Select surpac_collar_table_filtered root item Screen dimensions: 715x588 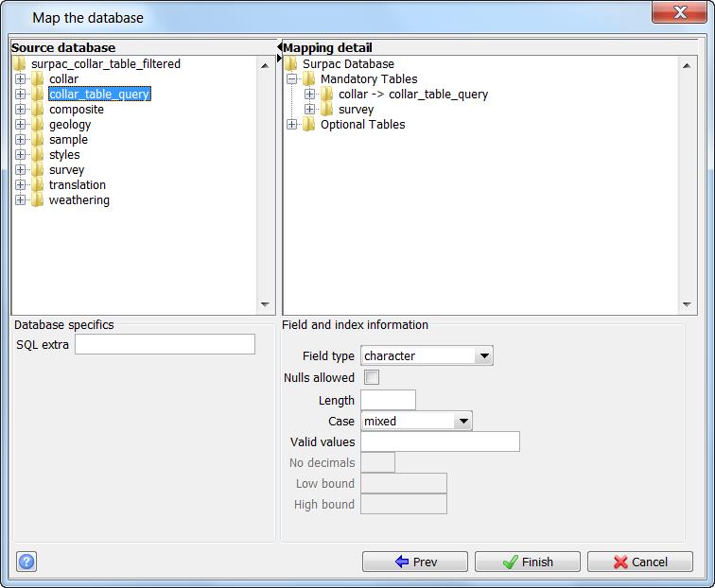[106, 64]
